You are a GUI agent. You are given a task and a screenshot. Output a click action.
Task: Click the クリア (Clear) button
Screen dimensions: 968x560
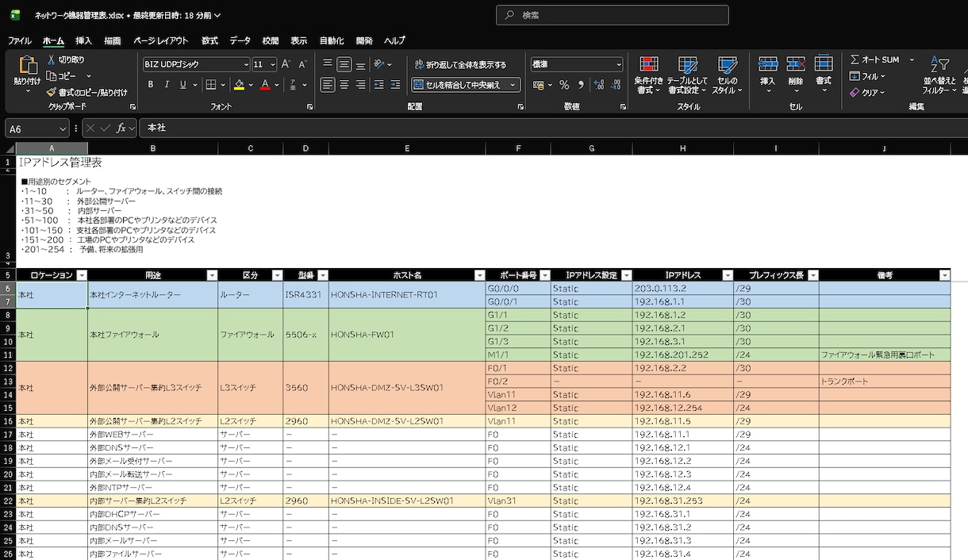867,92
